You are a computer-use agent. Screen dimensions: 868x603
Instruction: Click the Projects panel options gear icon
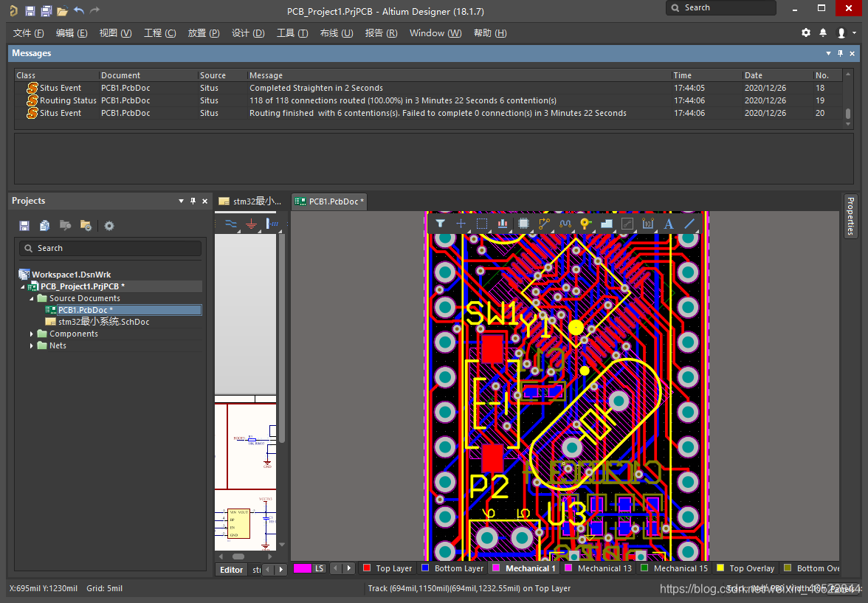[109, 225]
